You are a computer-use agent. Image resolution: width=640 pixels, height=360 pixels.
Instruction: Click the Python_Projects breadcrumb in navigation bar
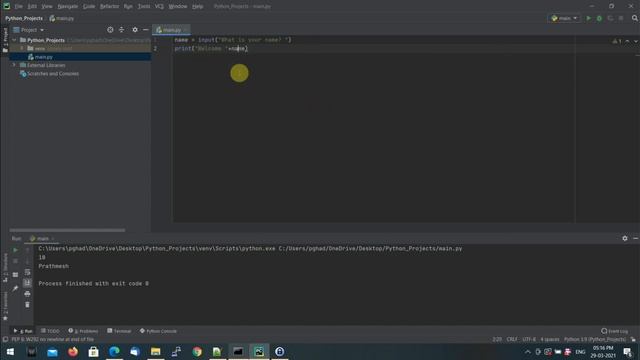point(24,18)
